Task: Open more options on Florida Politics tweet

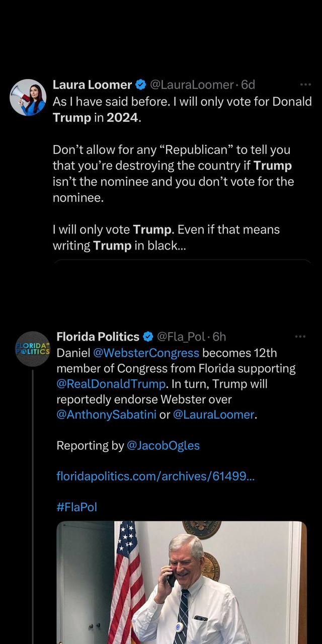Action: click(300, 336)
